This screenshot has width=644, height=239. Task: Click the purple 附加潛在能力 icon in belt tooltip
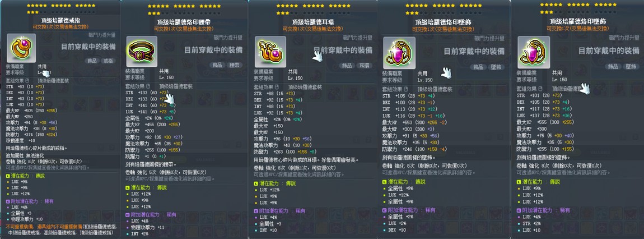(127, 215)
